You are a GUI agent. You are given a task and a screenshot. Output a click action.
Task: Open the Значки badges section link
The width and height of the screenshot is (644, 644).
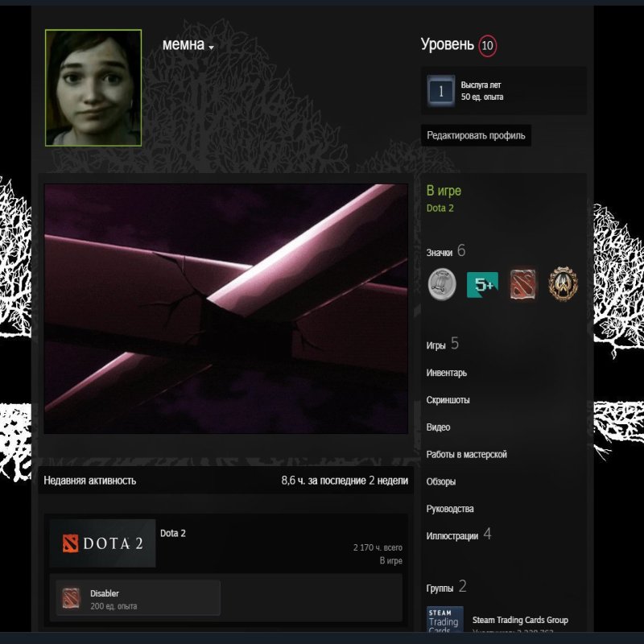click(x=440, y=253)
